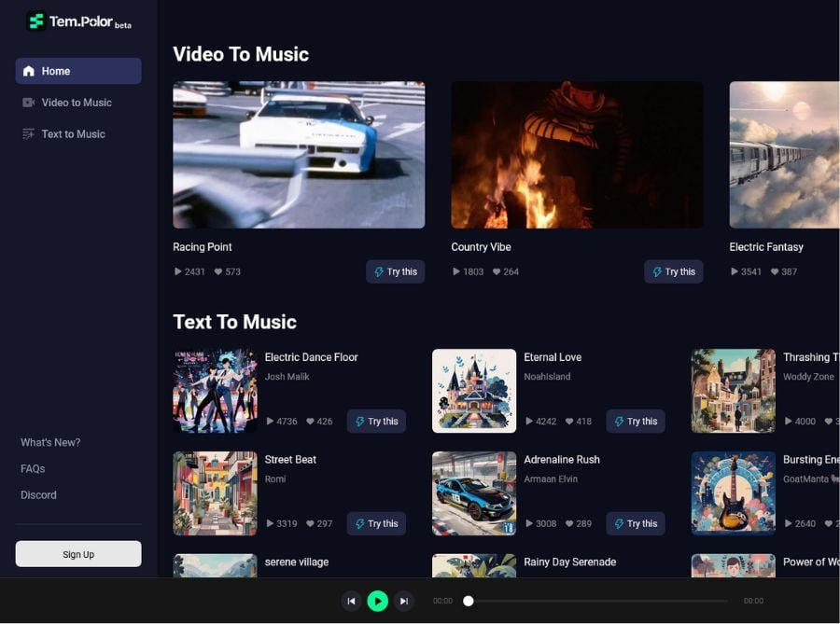Open the Country Vibe campfire video thumbnail
Image resolution: width=840 pixels, height=624 pixels.
pos(577,155)
